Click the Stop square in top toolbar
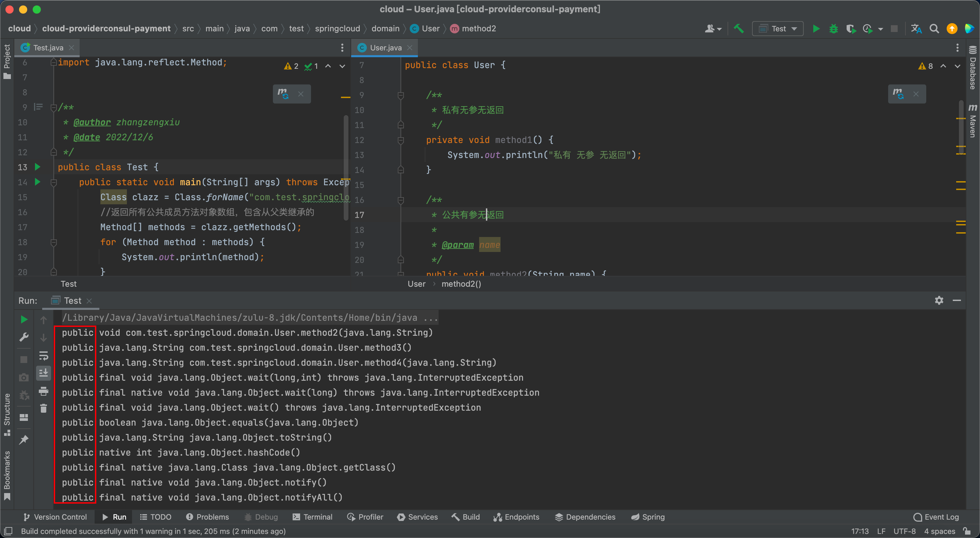Image resolution: width=980 pixels, height=538 pixels. [x=894, y=29]
